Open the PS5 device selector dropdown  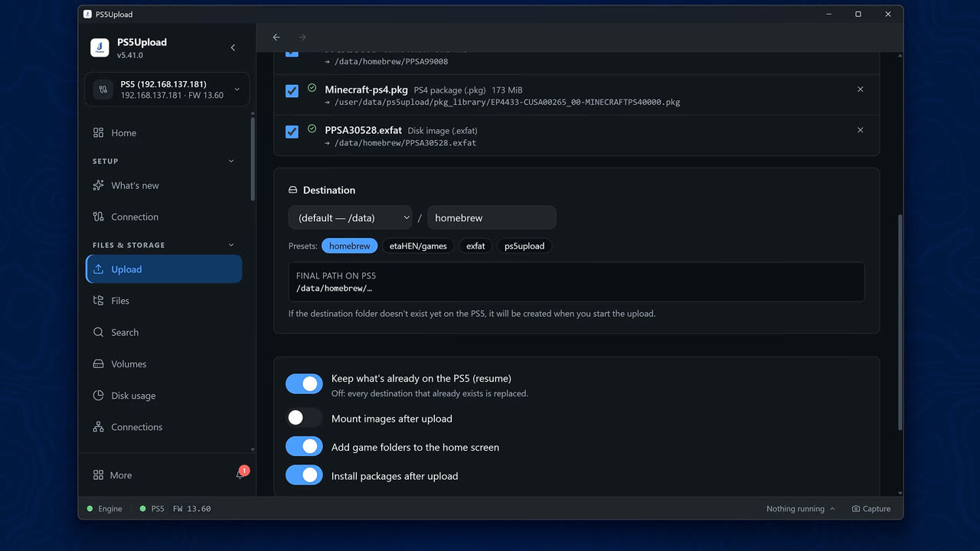(167, 90)
